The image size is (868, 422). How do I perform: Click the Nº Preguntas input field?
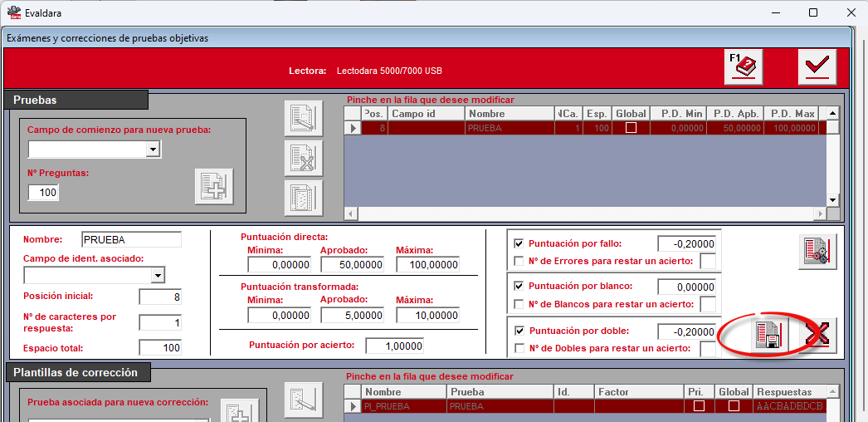pyautogui.click(x=44, y=193)
